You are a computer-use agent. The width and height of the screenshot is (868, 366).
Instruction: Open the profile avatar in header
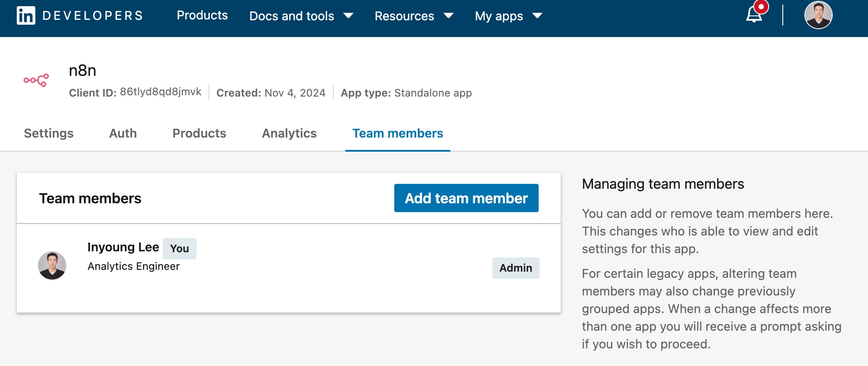point(818,15)
